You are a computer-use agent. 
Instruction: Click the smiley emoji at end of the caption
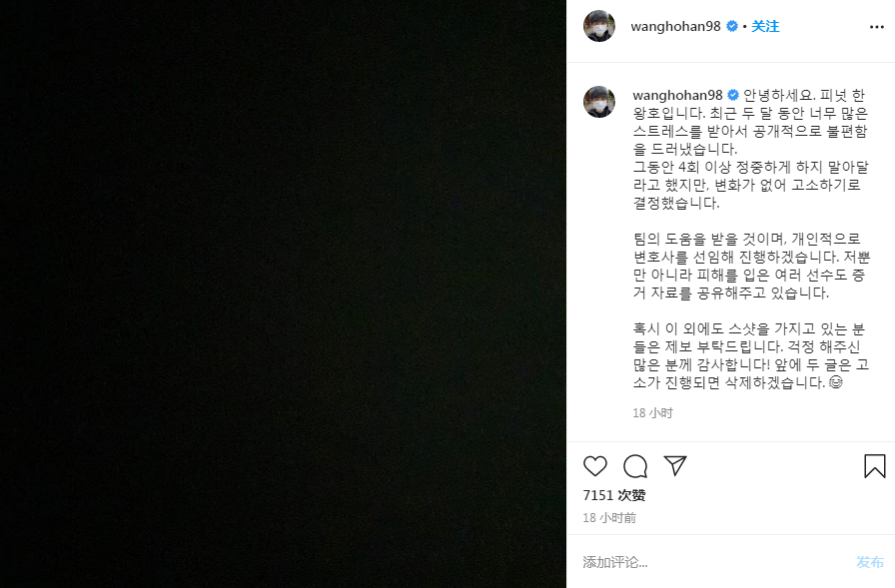pos(836,382)
